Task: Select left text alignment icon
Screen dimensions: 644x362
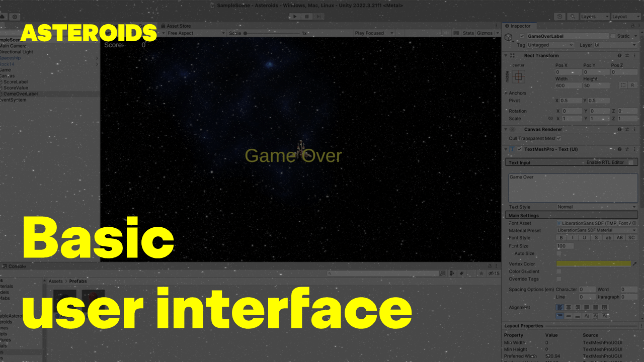Action: point(559,307)
